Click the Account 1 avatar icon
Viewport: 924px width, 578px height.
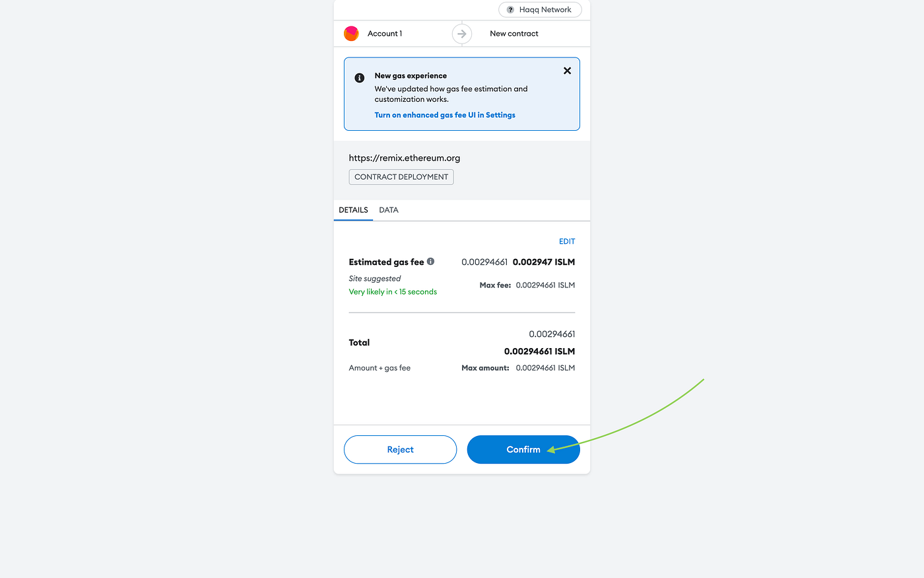pos(351,34)
